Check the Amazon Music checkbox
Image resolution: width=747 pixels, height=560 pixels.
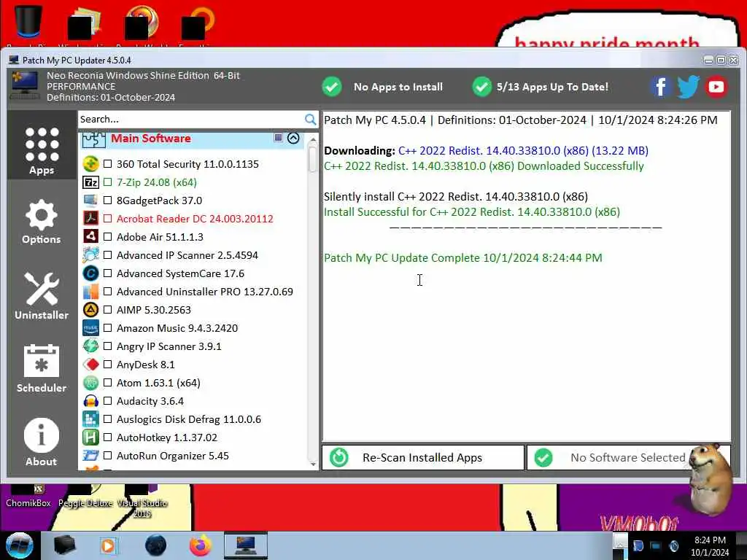tap(108, 328)
